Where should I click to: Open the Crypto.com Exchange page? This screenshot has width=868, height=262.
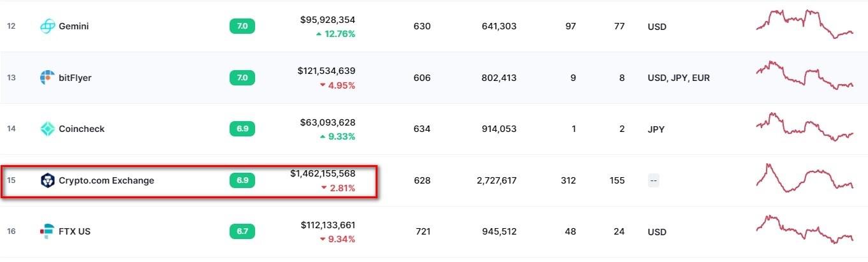pyautogui.click(x=106, y=180)
